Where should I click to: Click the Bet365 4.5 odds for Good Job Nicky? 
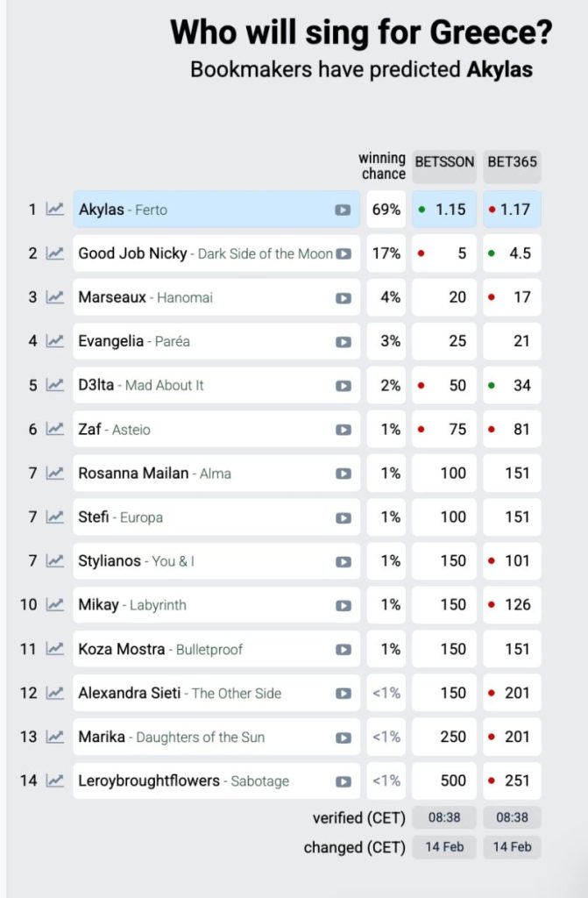click(x=512, y=253)
